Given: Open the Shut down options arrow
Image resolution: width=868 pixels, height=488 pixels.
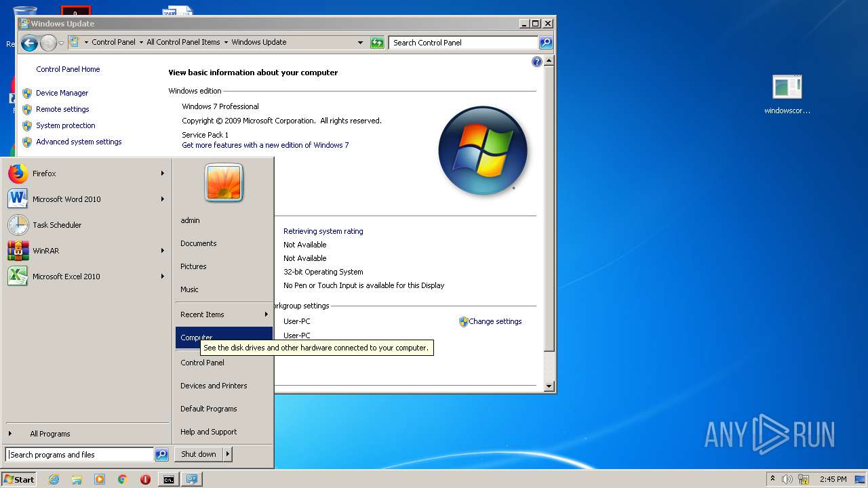Looking at the screenshot, I should click(228, 454).
